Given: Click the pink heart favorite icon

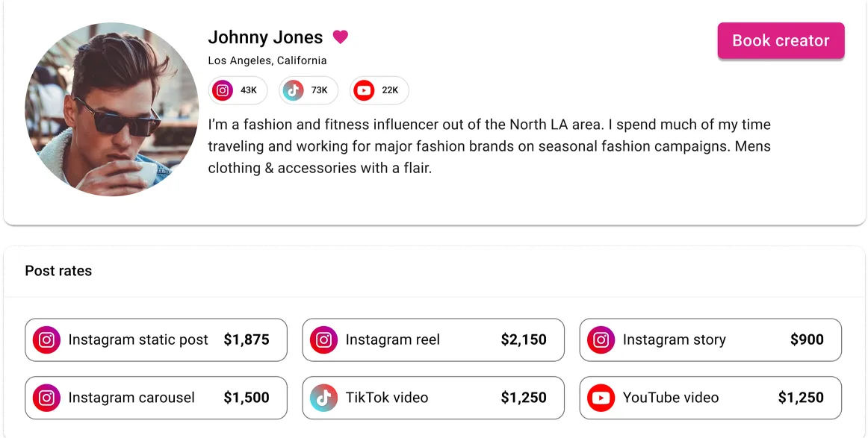Looking at the screenshot, I should (341, 37).
